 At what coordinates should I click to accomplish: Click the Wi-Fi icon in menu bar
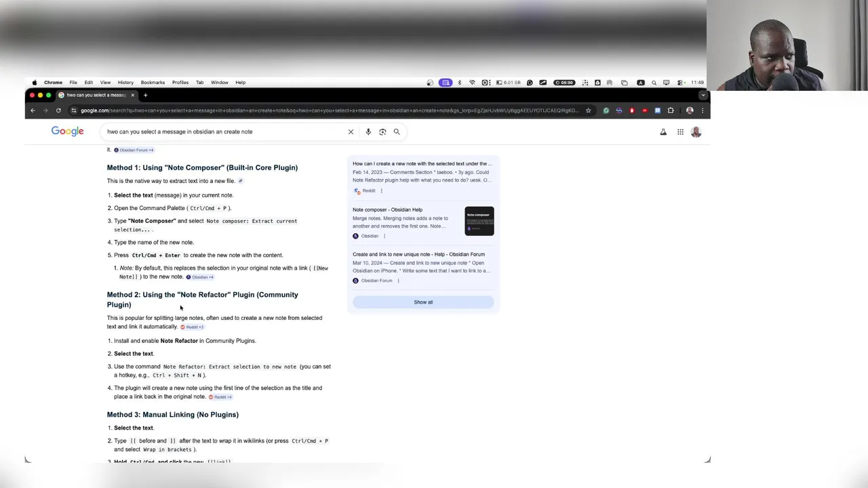(472, 83)
